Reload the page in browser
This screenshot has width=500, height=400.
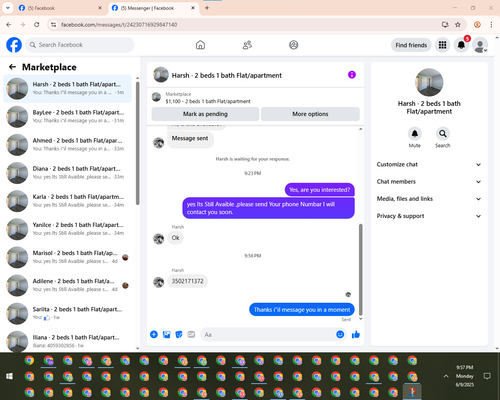37,25
